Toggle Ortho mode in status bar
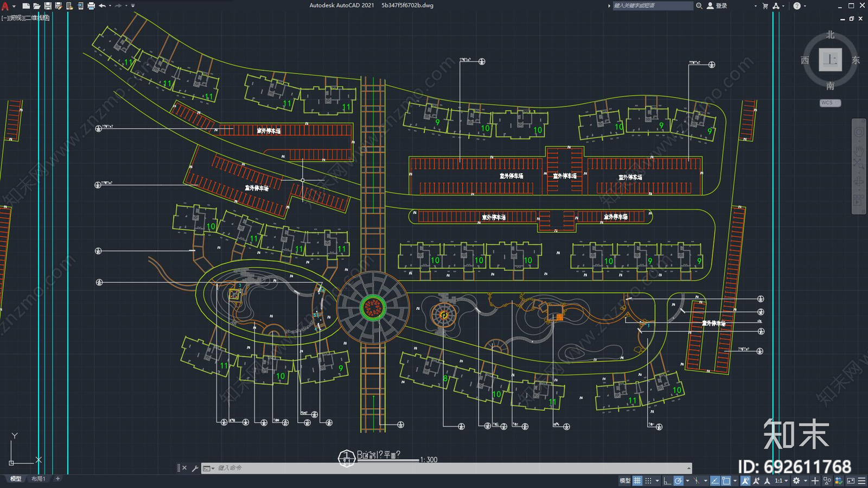Image resolution: width=868 pixels, height=488 pixels. [x=667, y=480]
